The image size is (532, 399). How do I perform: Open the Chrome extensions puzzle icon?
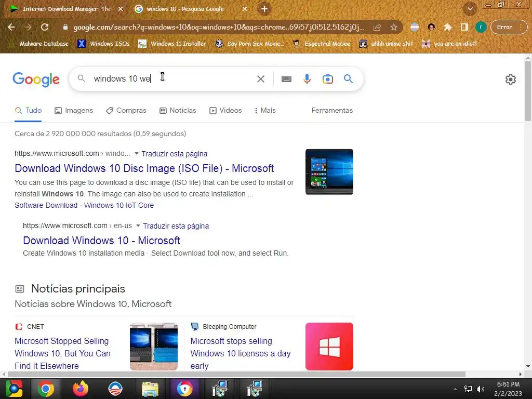(448, 27)
